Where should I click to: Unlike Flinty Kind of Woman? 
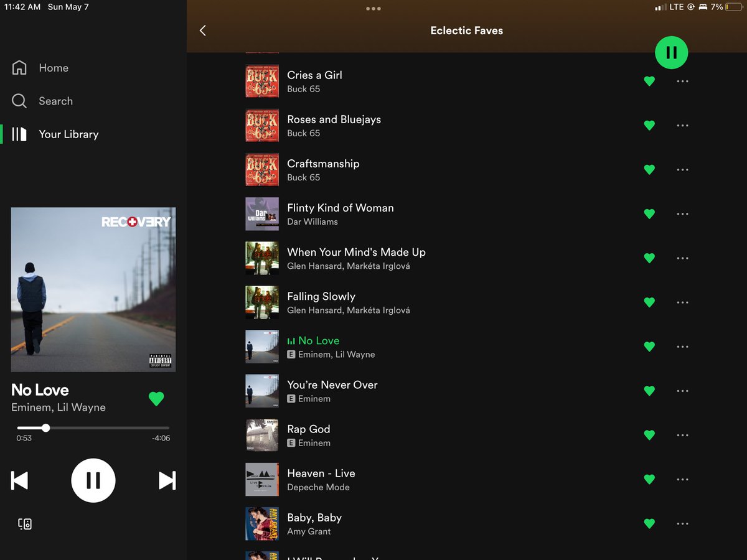[x=649, y=213]
